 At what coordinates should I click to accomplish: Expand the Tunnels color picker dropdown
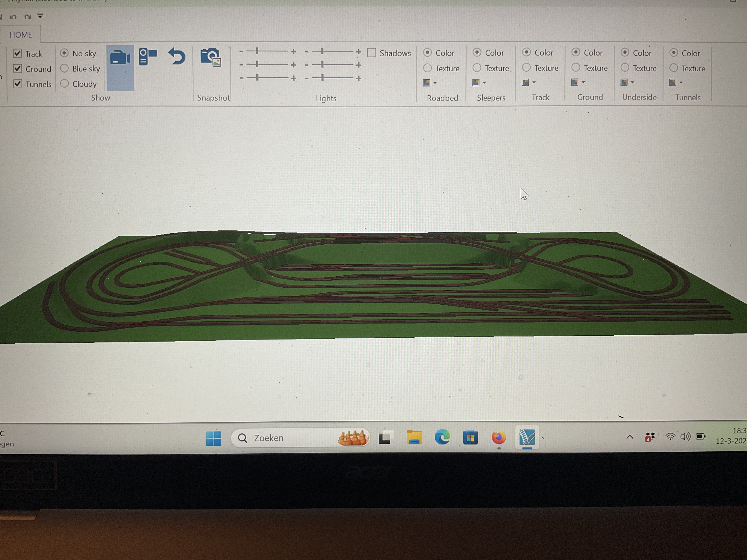(681, 82)
